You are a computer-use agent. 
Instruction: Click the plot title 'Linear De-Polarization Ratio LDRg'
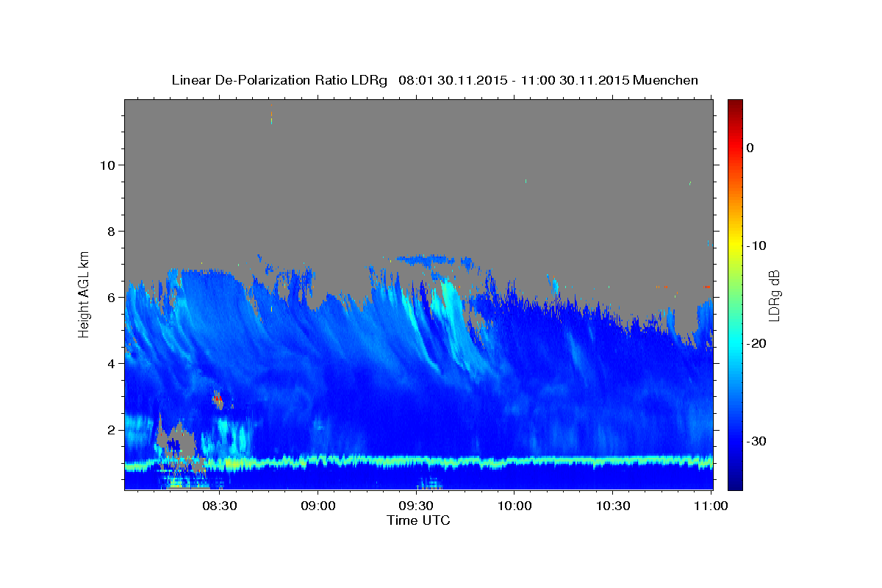tap(279, 80)
